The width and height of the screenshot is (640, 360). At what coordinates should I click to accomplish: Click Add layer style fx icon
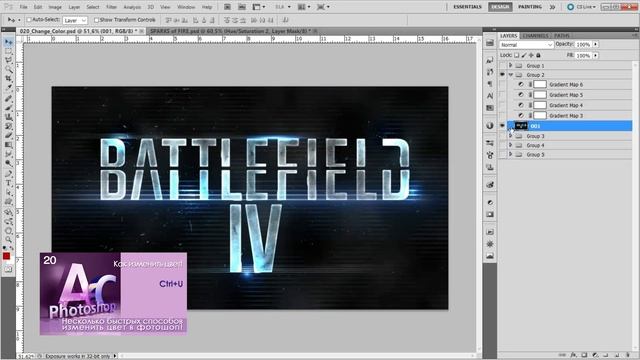pos(573,355)
